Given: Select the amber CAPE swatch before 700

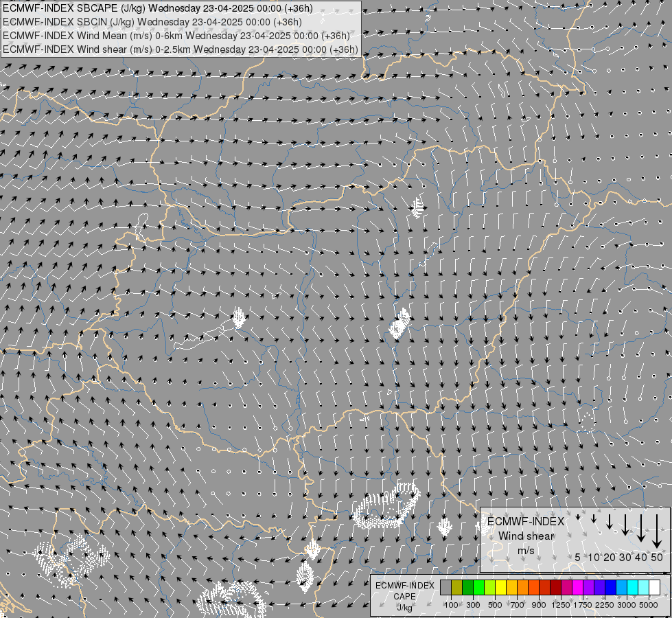Looking at the screenshot, I should click(x=511, y=587).
